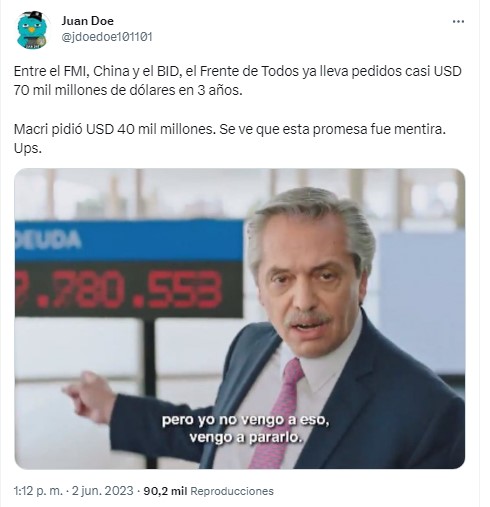The height and width of the screenshot is (507, 490).
Task: Click the 2 jun. 2023 date
Action: pyautogui.click(x=102, y=491)
